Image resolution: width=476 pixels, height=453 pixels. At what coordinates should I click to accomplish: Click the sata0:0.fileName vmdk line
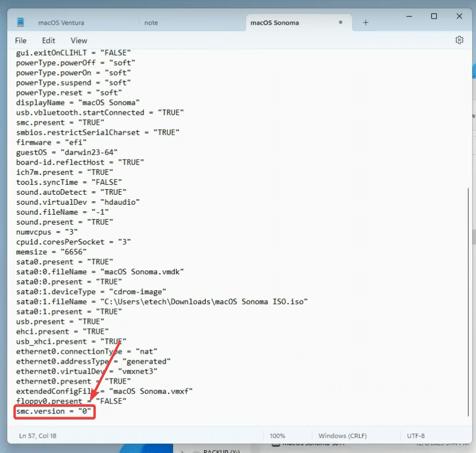point(100,271)
